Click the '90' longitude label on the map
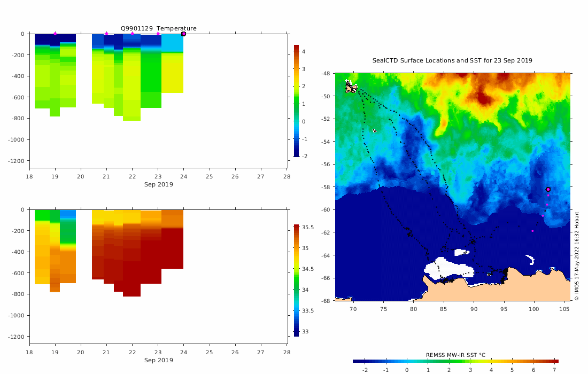Image resolution: width=588 pixels, height=374 pixels. point(474,309)
